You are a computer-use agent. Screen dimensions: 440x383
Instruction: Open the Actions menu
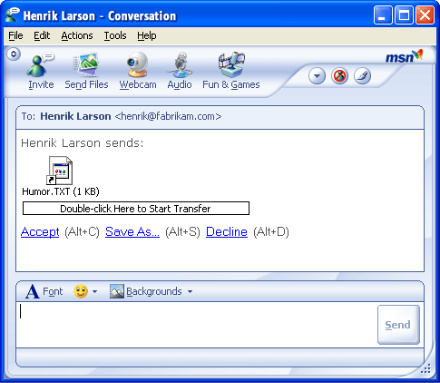point(77,35)
